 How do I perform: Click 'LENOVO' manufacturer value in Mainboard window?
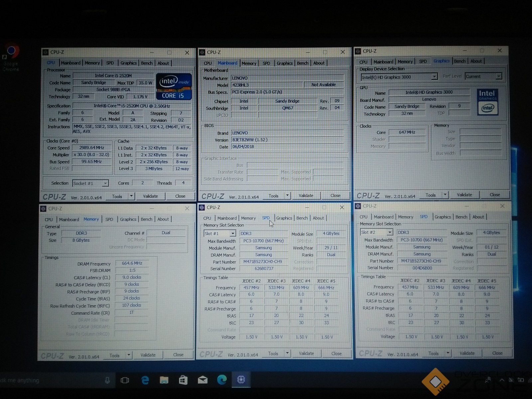click(287, 78)
